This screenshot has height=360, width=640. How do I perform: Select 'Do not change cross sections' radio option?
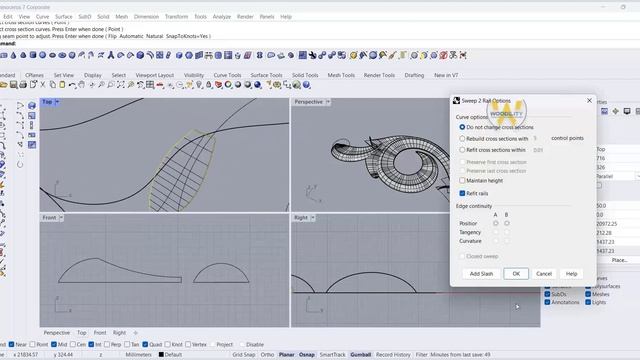click(462, 127)
